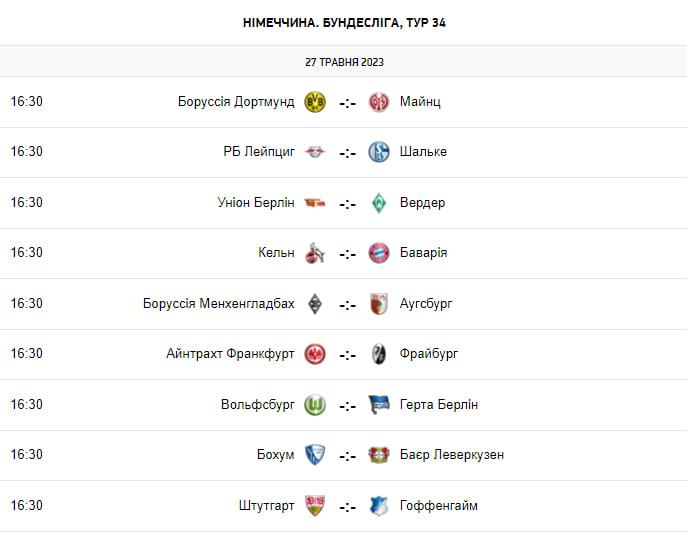Select the Wolfsburg green logo
Viewport: 687px width, 533px height.
(x=315, y=405)
